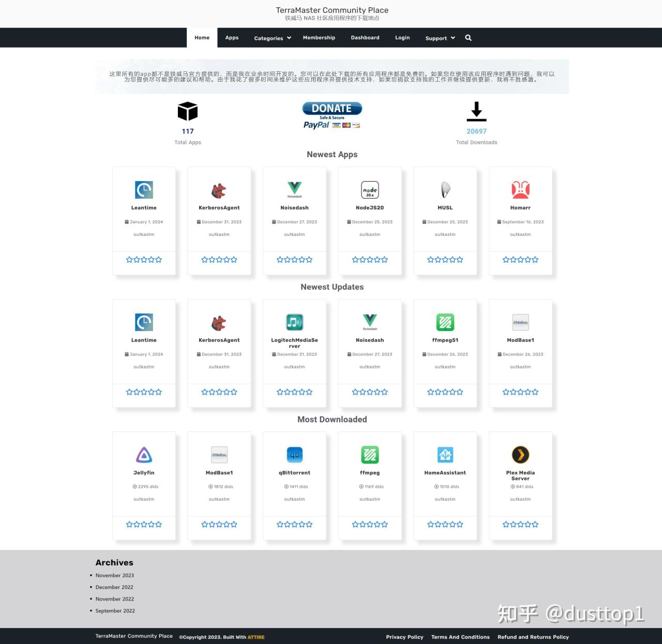Select the qBittorrent app icon
662x644 pixels.
(x=295, y=455)
